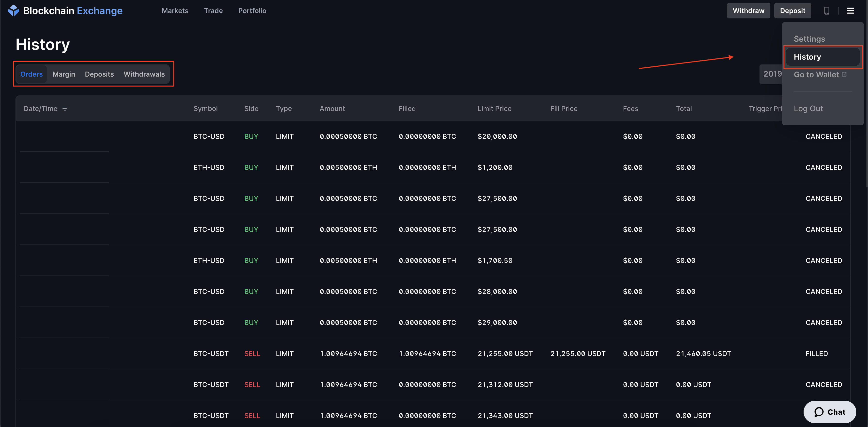Click the FILLED status cell
The width and height of the screenshot is (868, 427).
click(x=816, y=354)
